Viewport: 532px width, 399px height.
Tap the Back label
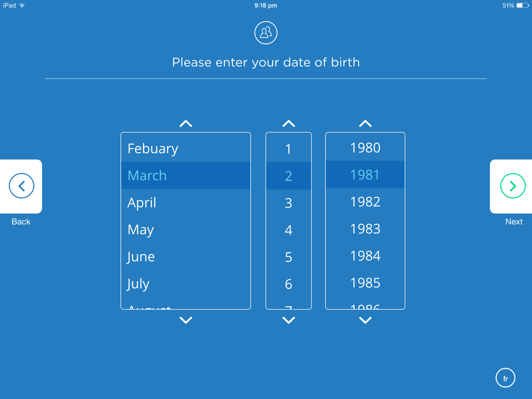pos(21,222)
